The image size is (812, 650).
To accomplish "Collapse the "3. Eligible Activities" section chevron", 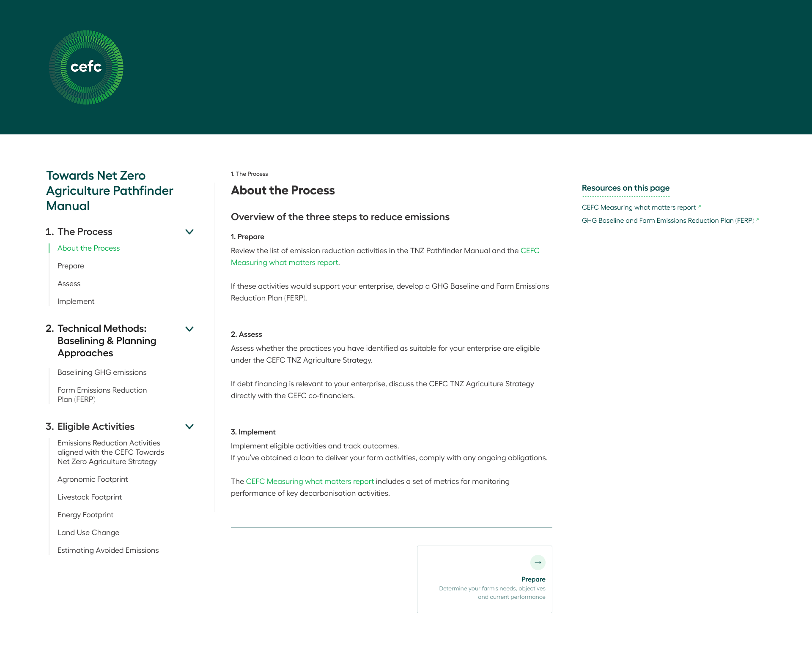I will [189, 426].
